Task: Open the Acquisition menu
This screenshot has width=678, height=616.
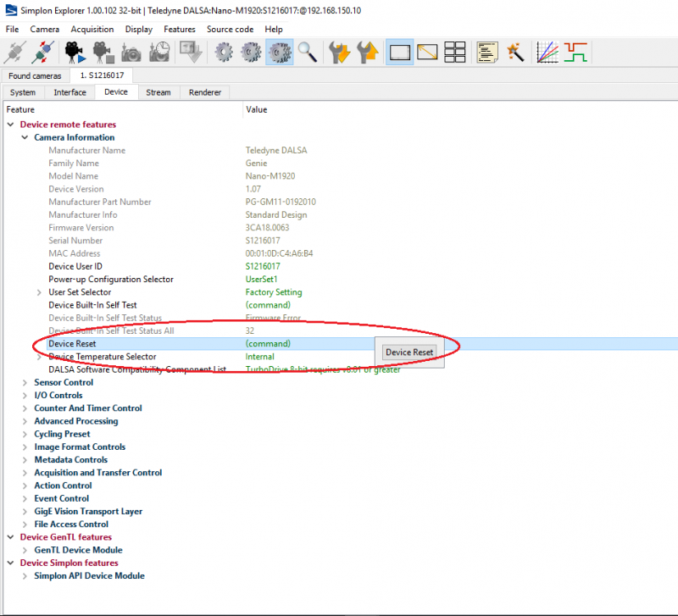Action: (x=92, y=30)
